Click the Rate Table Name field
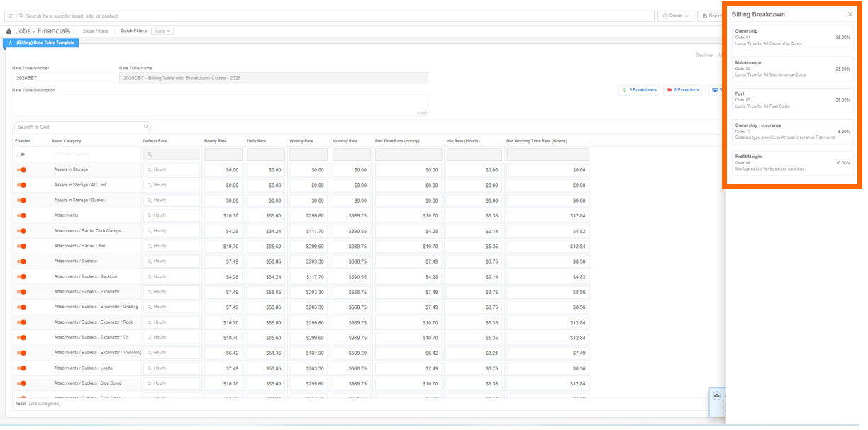868x430 pixels. coord(274,78)
